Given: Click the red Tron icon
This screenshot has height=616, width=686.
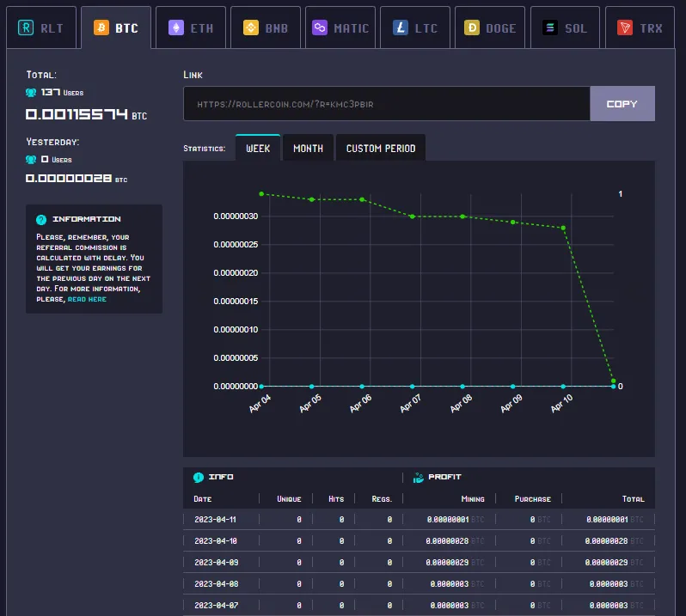Looking at the screenshot, I should click(x=625, y=27).
